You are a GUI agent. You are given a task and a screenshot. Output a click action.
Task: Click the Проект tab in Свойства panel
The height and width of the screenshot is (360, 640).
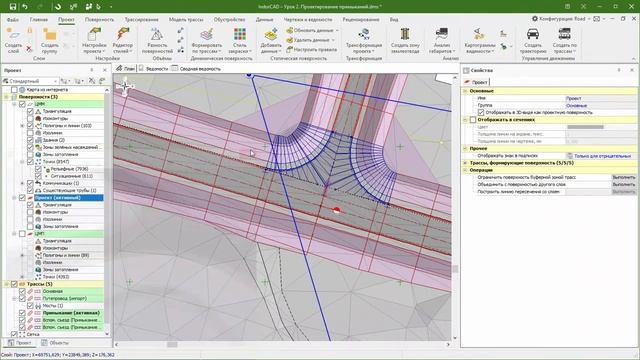coord(476,82)
